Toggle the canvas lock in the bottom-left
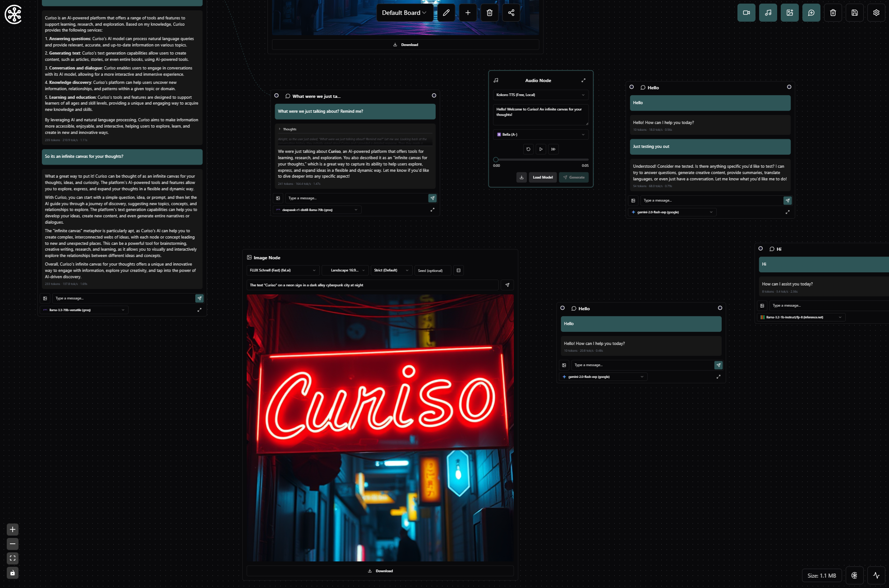Screen dimensions: 889x588 click(12, 573)
